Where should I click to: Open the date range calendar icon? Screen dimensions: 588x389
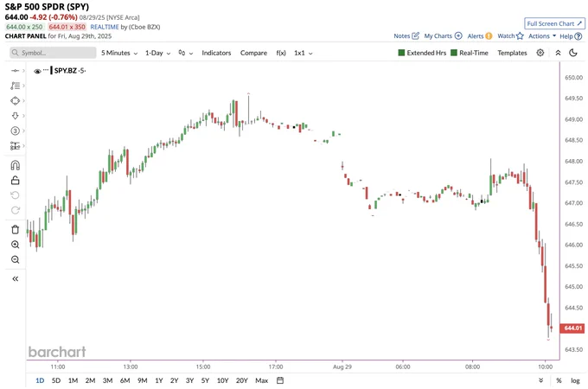coord(280,380)
